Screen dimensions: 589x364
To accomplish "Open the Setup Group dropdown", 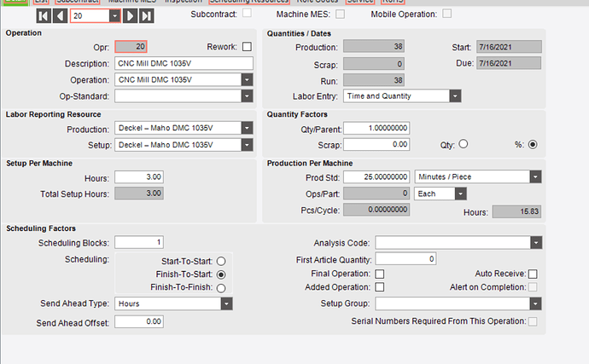I will [x=535, y=303].
